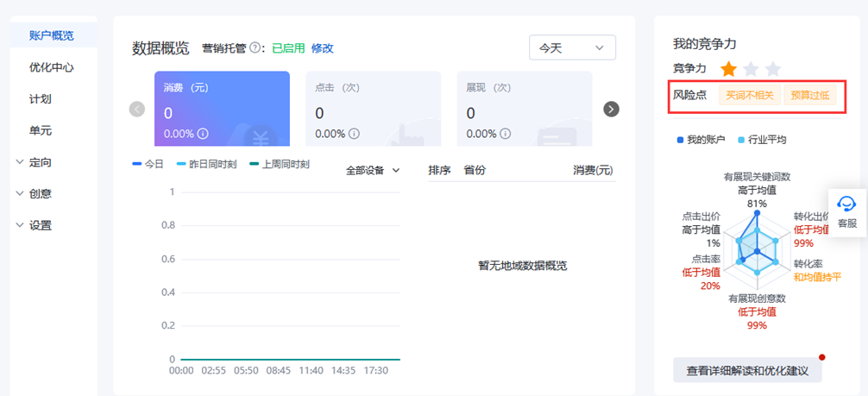Toggle the 上周同时刻 chart legend series
This screenshot has width=868, height=396.
(x=280, y=165)
